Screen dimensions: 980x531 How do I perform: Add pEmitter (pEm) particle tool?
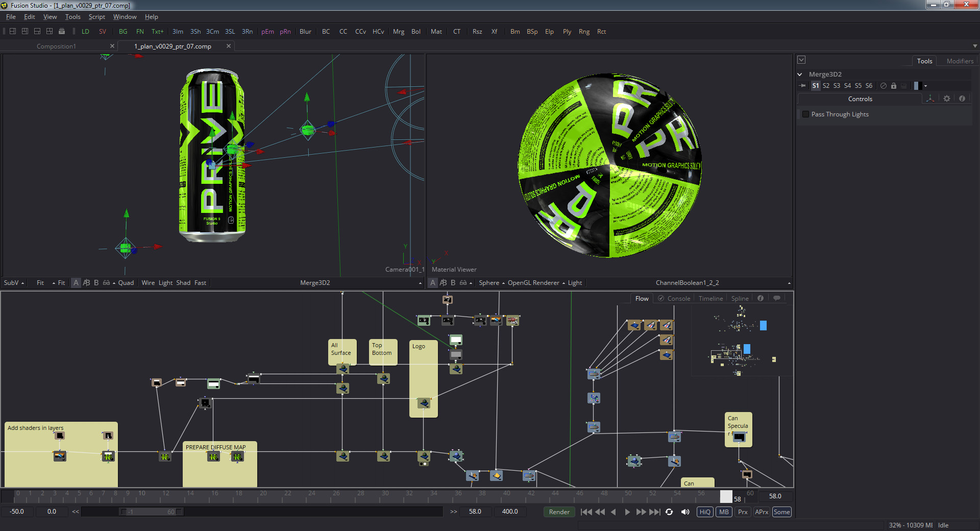267,32
